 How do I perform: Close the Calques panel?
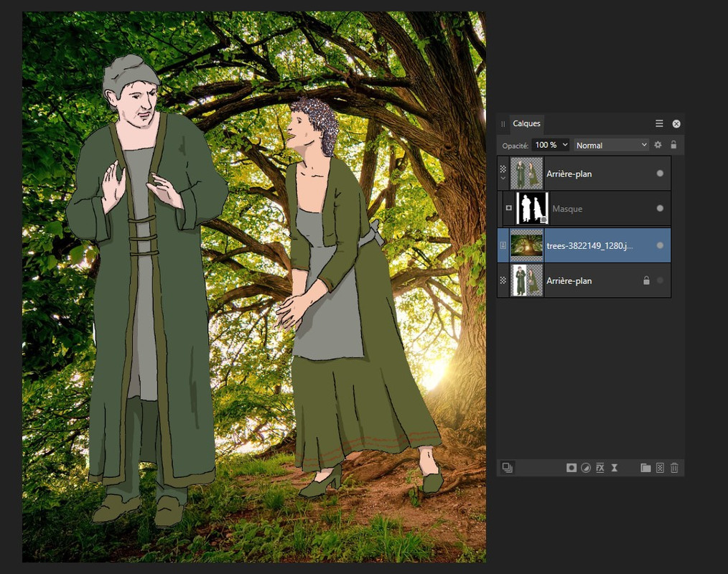point(676,124)
